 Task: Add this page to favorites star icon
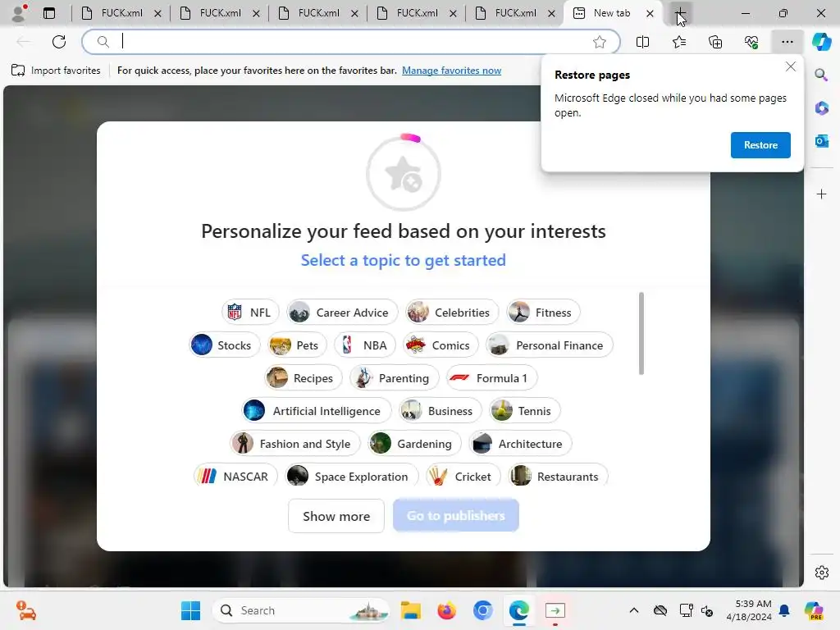tap(600, 42)
